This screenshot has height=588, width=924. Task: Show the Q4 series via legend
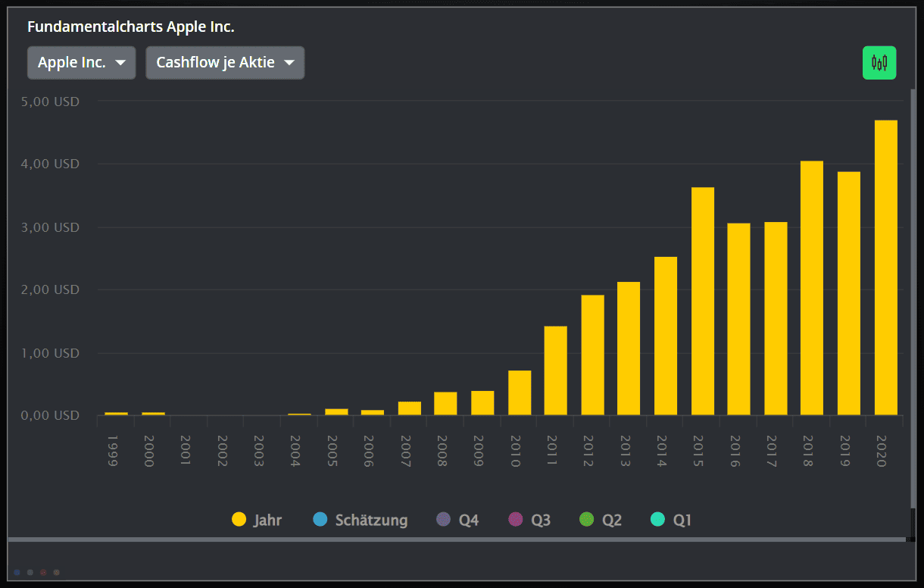pyautogui.click(x=458, y=520)
